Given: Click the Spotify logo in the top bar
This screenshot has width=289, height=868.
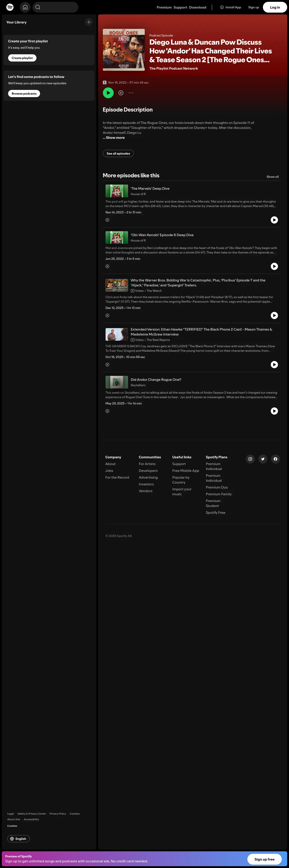Looking at the screenshot, I should click(x=10, y=7).
